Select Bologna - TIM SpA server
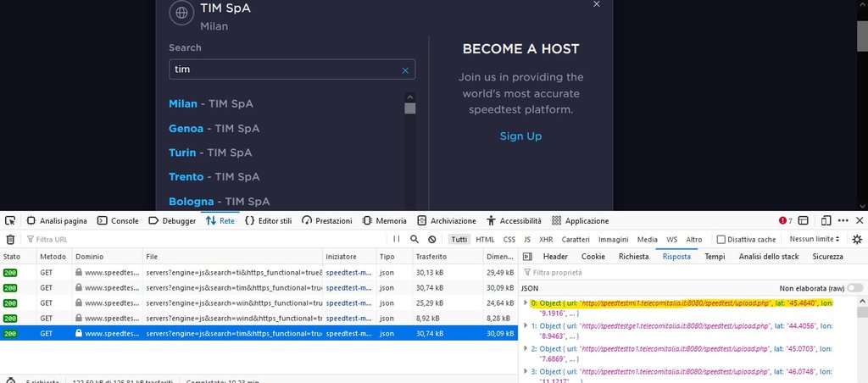The image size is (868, 383). pos(220,202)
